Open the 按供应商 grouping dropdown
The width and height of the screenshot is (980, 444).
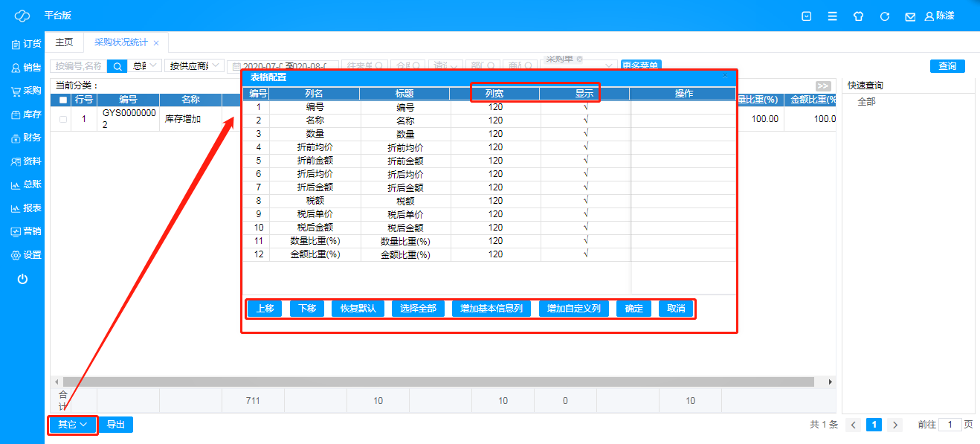pyautogui.click(x=194, y=65)
